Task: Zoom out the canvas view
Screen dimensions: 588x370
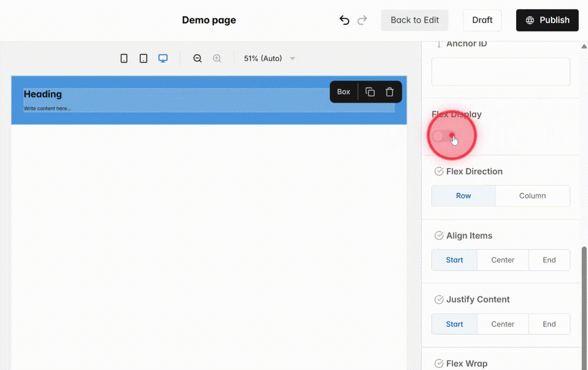Action: (197, 58)
